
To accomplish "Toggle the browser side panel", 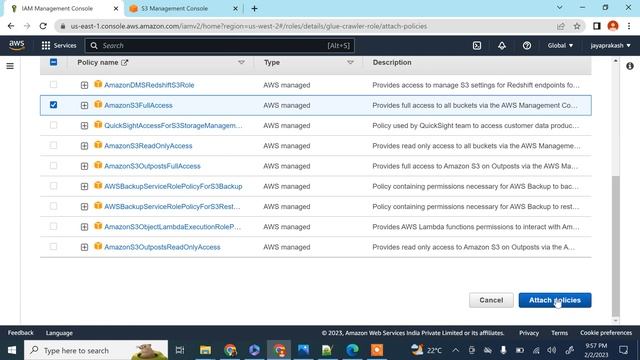I will [x=597, y=26].
